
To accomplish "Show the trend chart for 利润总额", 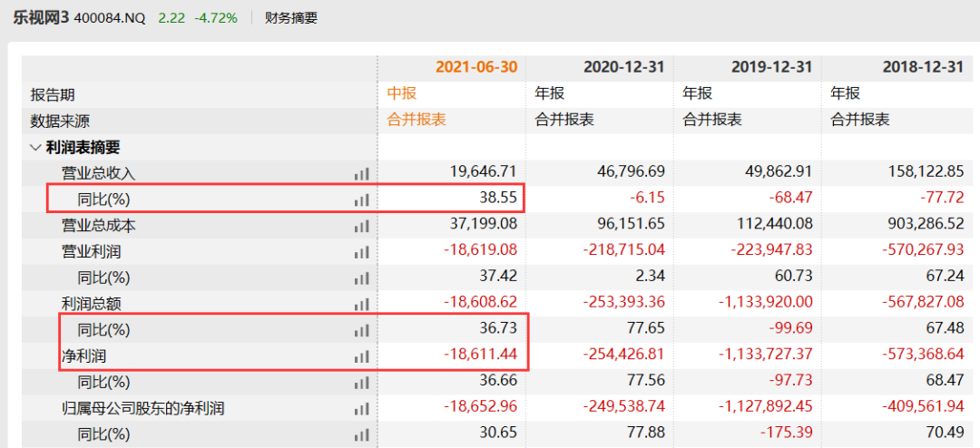I will point(361,305).
